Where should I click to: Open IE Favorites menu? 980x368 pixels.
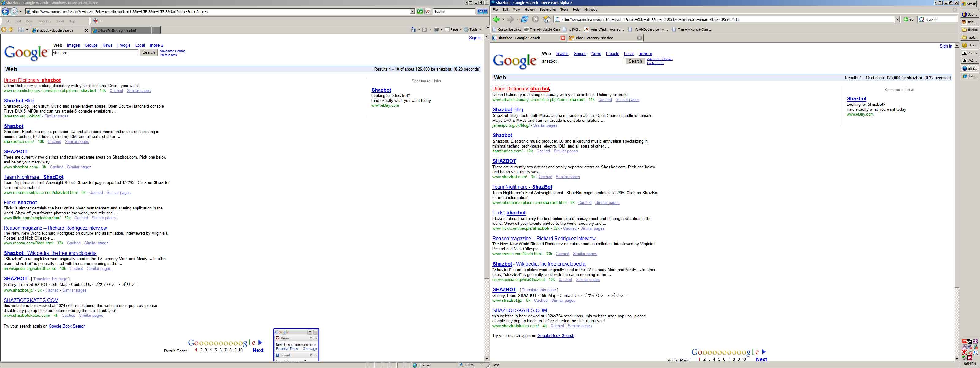click(x=44, y=21)
